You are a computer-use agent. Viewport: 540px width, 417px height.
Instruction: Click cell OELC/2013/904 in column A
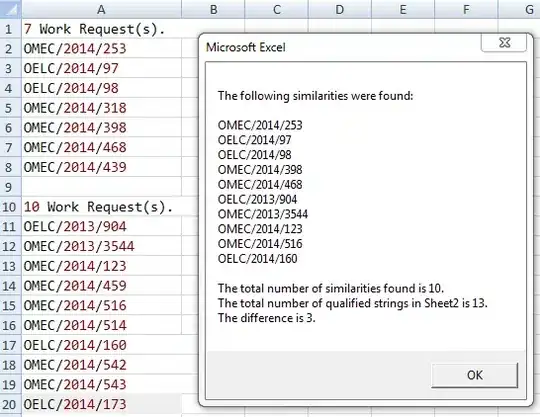click(101, 227)
